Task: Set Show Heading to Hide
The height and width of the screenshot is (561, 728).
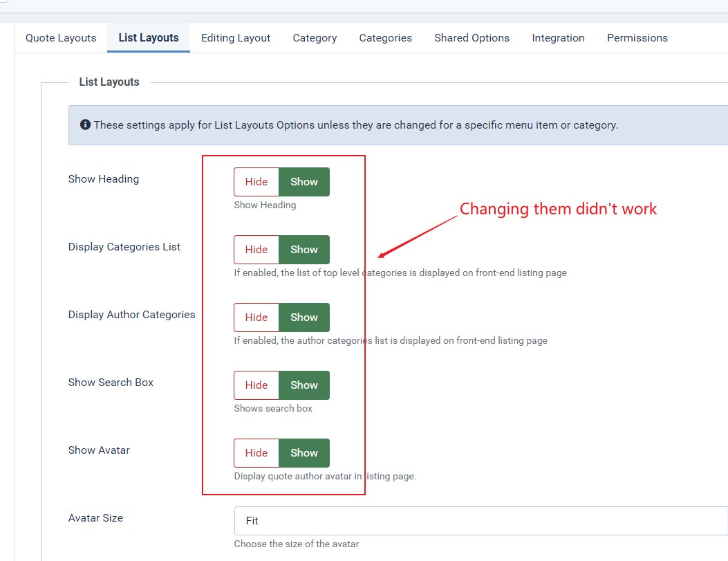Action: pos(256,182)
